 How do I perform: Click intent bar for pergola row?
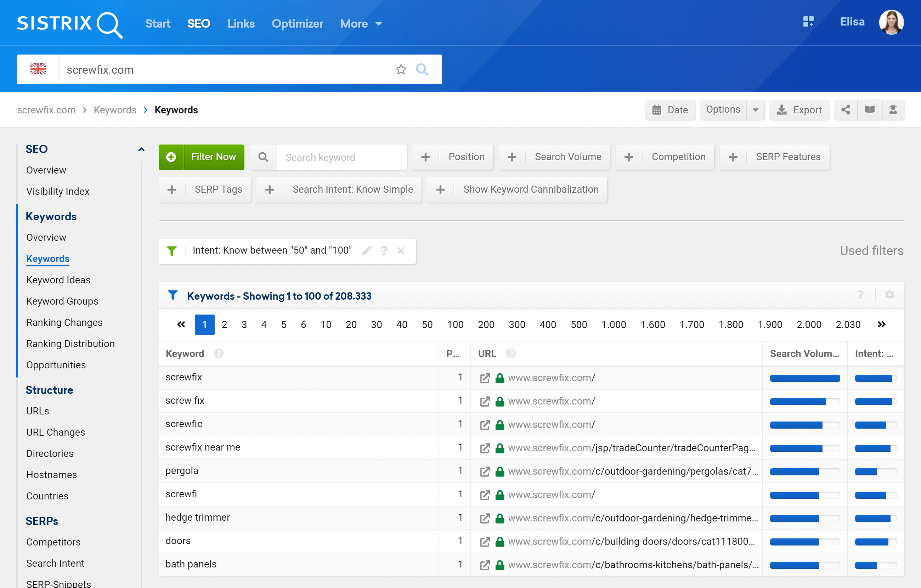click(x=876, y=472)
